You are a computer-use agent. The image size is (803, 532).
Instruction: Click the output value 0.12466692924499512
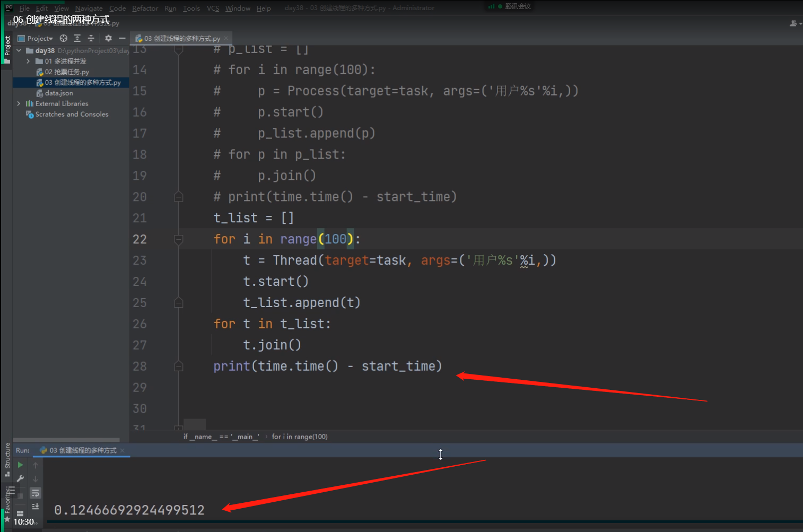(129, 510)
